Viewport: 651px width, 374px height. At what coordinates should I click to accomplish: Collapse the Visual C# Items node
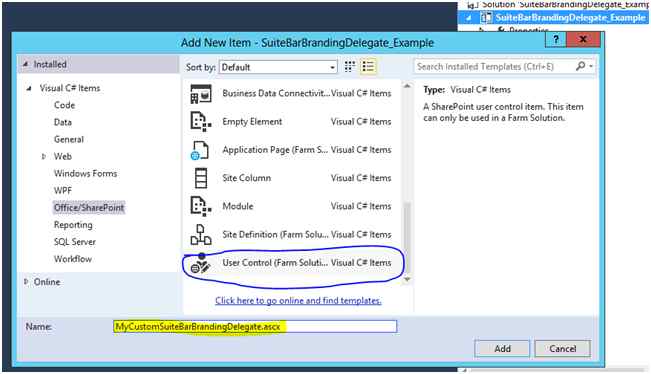click(29, 88)
